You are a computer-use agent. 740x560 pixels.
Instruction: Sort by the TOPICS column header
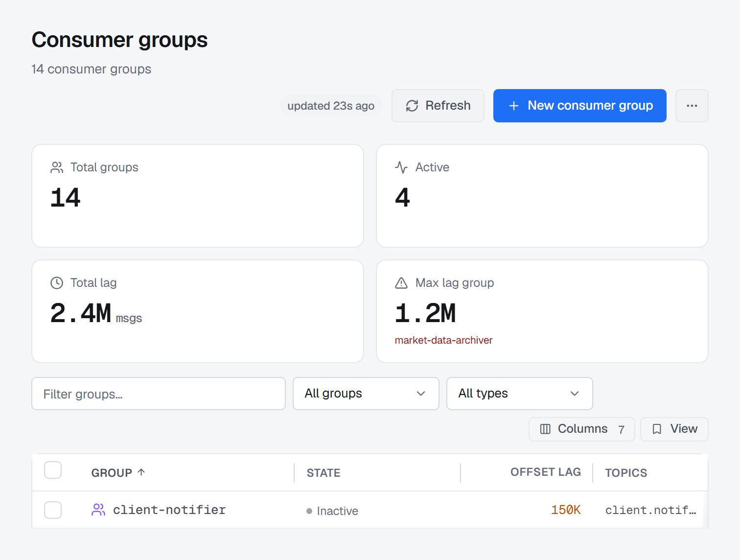(626, 473)
